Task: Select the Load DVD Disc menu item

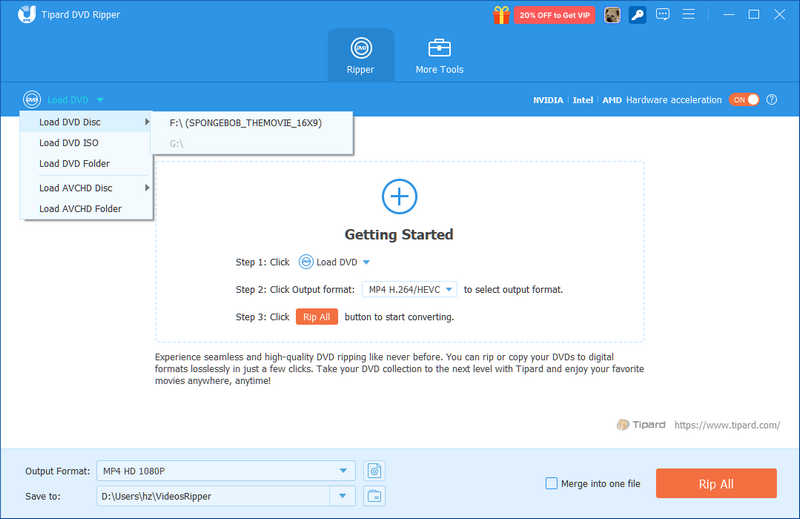Action: 86,122
